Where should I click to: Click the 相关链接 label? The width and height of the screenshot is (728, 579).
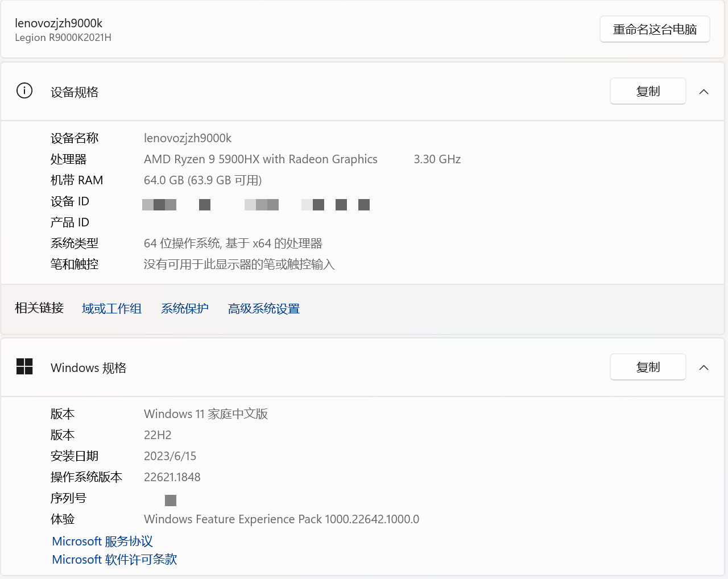pyautogui.click(x=39, y=308)
